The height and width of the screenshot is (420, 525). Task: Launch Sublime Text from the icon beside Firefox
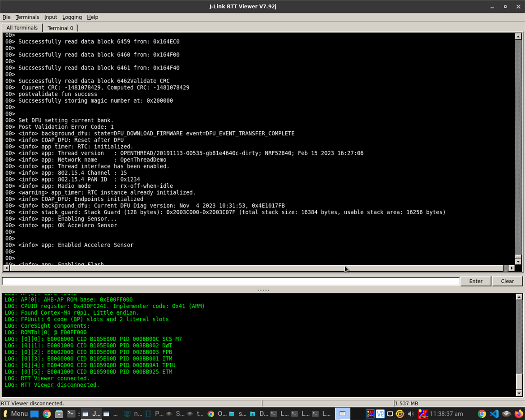point(507,414)
